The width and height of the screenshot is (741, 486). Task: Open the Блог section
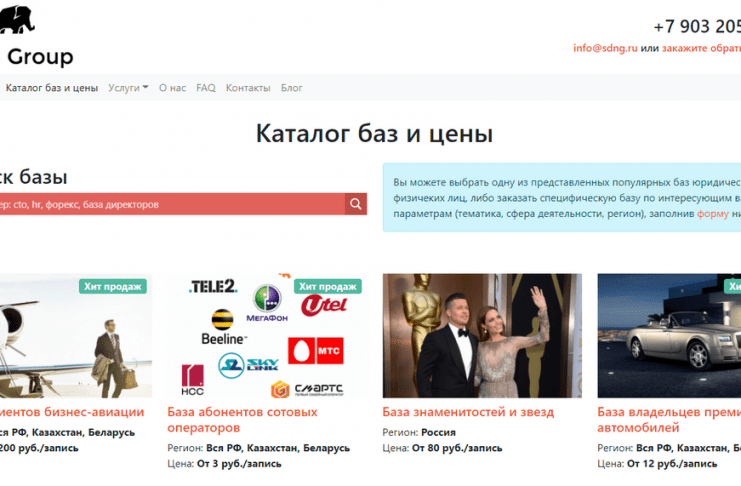(x=292, y=88)
